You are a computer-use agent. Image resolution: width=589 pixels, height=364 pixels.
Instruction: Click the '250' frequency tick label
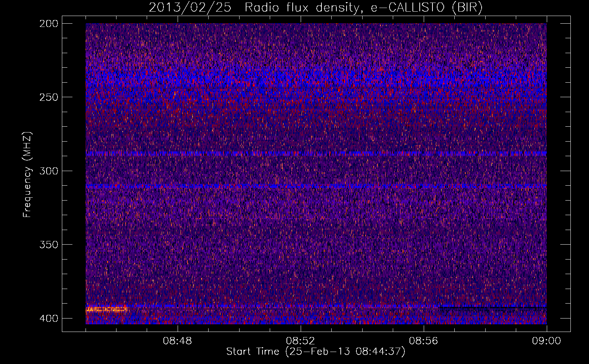(48, 97)
